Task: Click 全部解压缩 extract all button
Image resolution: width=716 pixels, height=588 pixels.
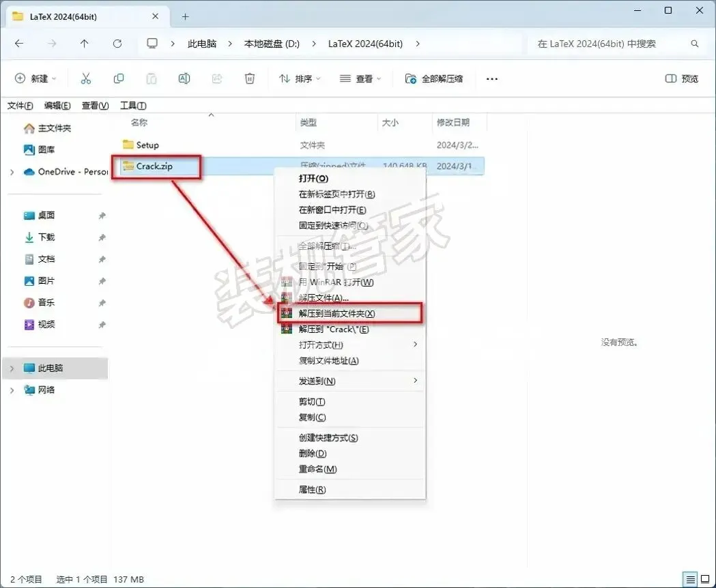Action: point(434,78)
